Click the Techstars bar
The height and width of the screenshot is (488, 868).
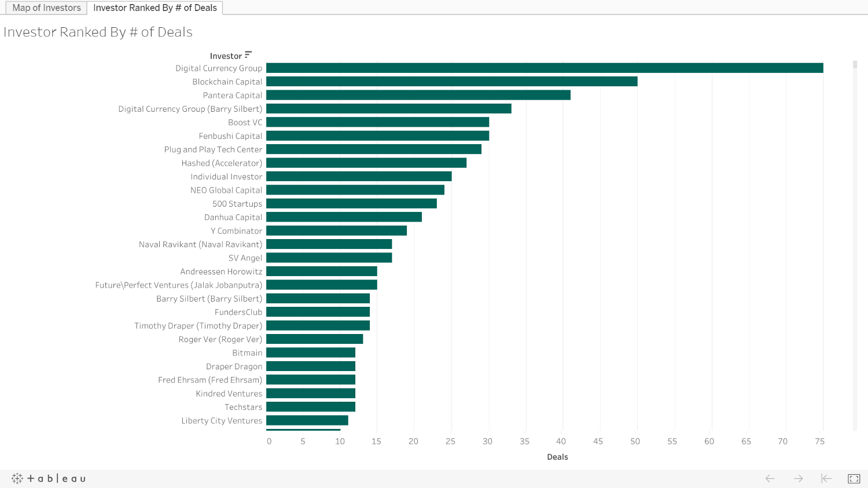point(311,407)
